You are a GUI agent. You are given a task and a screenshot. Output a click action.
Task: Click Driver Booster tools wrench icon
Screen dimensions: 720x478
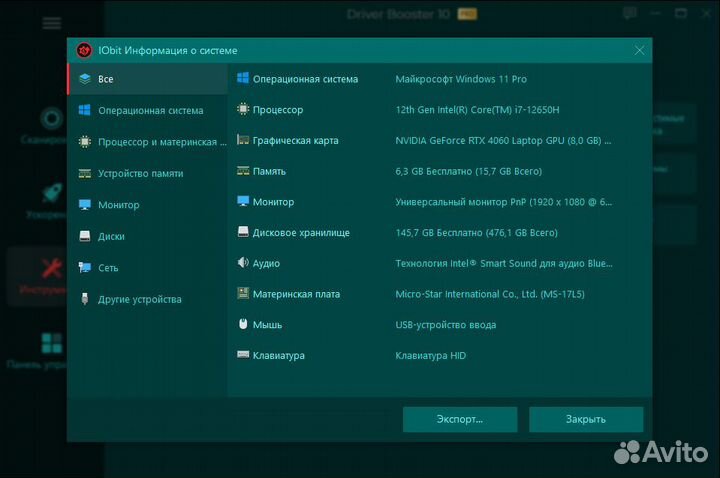(x=52, y=269)
